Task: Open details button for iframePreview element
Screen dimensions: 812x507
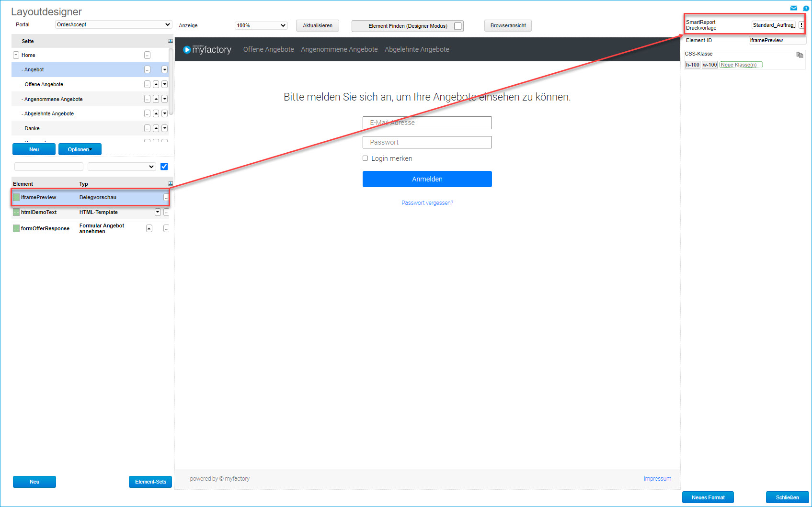Action: click(166, 197)
